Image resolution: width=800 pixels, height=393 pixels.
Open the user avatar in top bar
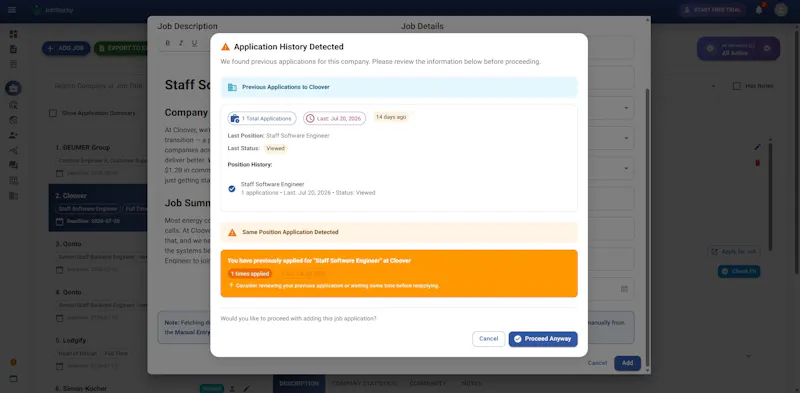[781, 10]
